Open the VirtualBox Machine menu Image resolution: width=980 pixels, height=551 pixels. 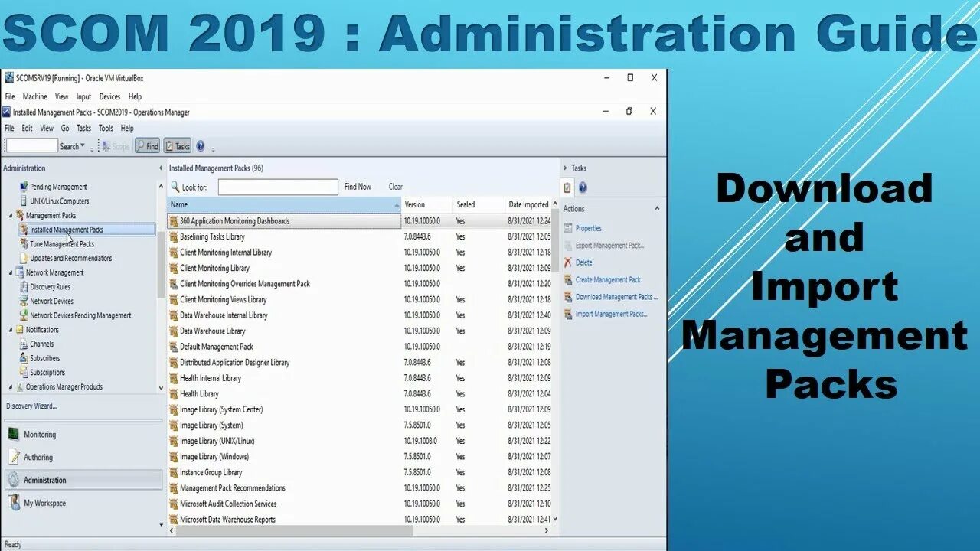click(34, 97)
